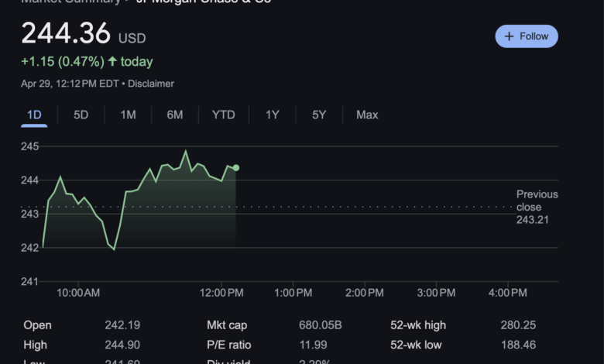Click the 1:00 PM axis label
This screenshot has height=364, width=604.
pos(293,293)
